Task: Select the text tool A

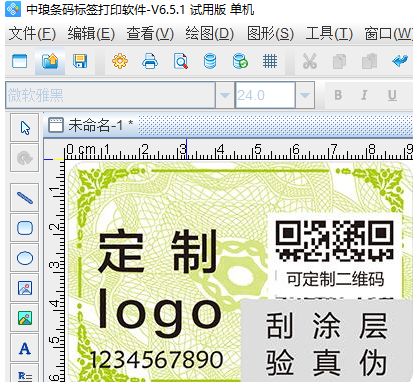Action: tap(25, 348)
